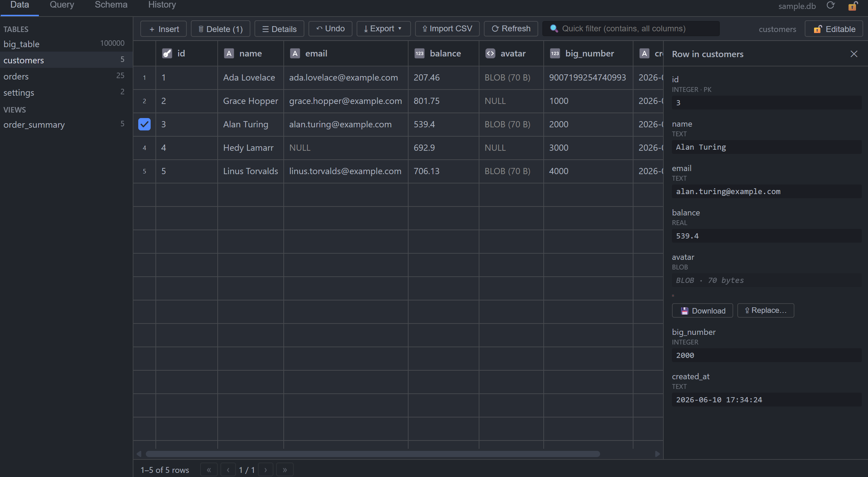Focus the Quick filter input field
Image resolution: width=868 pixels, height=477 pixels.
(x=631, y=29)
